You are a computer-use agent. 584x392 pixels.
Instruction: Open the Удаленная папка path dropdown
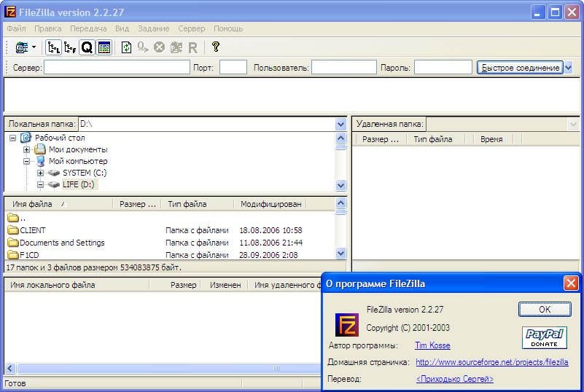573,124
